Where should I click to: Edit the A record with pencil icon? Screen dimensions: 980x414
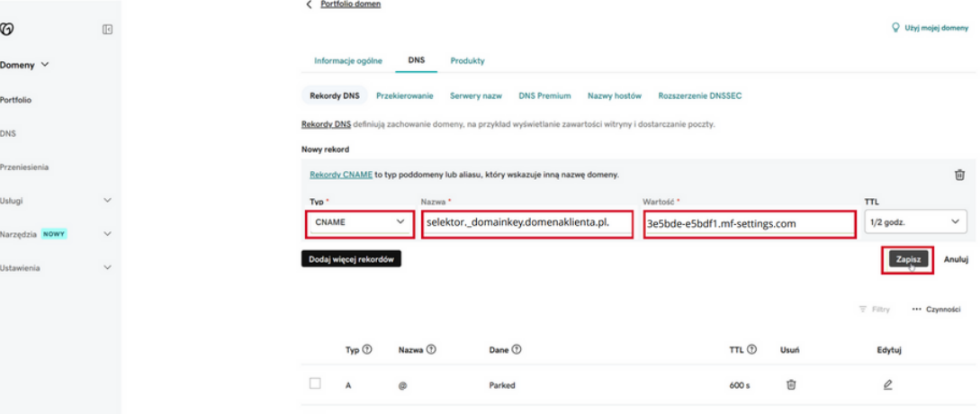pyautogui.click(x=887, y=384)
